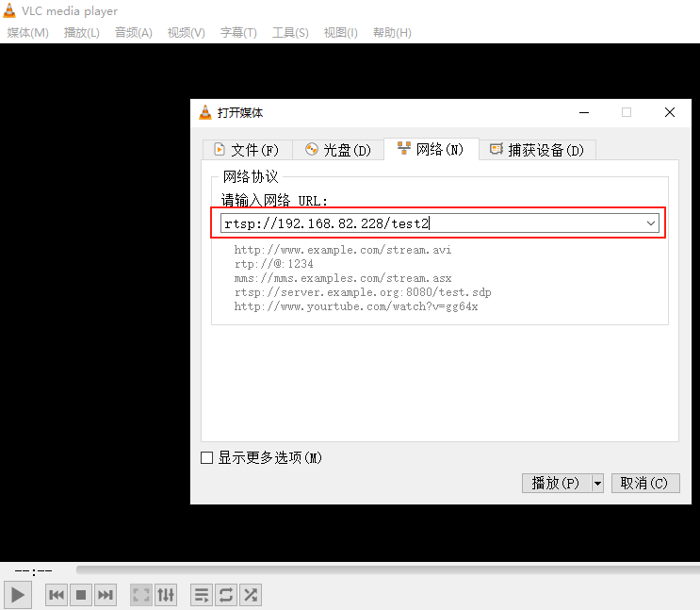This screenshot has width=700, height=610.
Task: Click example text mms://mms.examples.com/stream.asx
Action: tap(342, 278)
